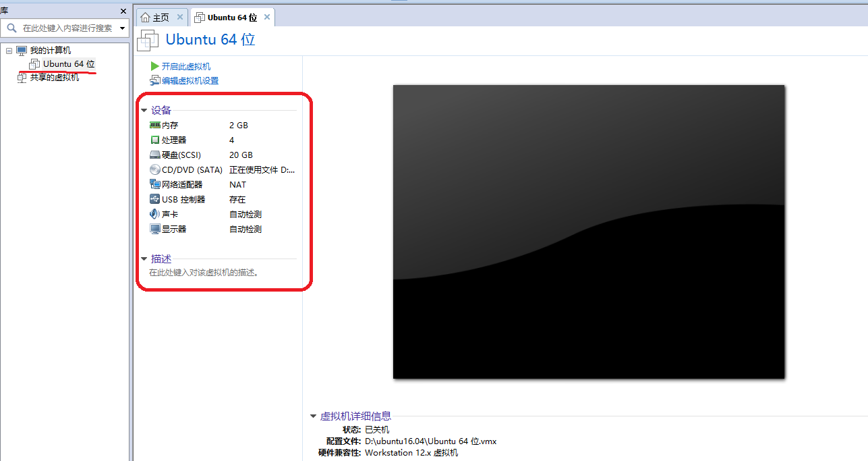The width and height of the screenshot is (868, 461).
Task: Click the Ubuntu 64 位 VM tree icon
Action: (34, 64)
